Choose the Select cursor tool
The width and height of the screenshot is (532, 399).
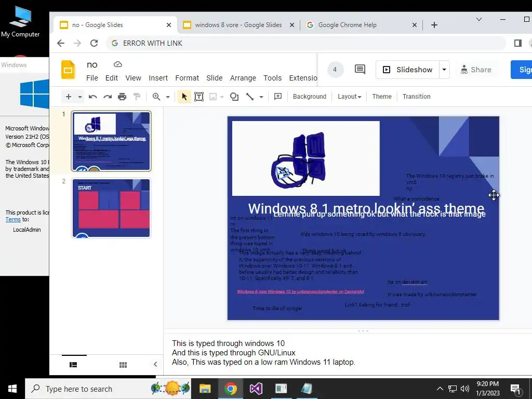click(184, 97)
